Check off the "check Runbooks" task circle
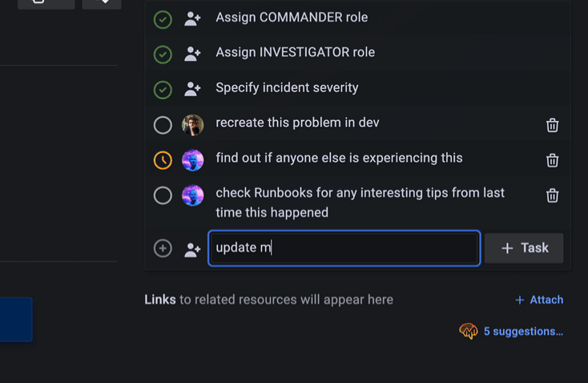The width and height of the screenshot is (588, 383). [163, 196]
